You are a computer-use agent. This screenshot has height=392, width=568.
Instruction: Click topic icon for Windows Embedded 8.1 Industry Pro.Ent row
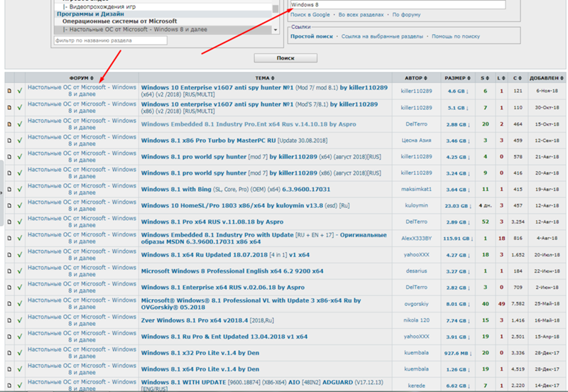point(9,124)
